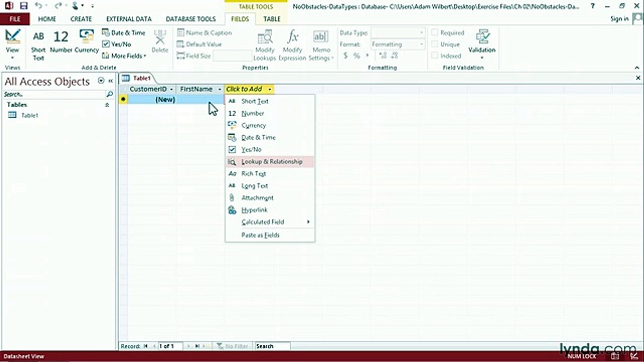
Task: Open the Memo Settings dropdown
Action: (x=320, y=45)
